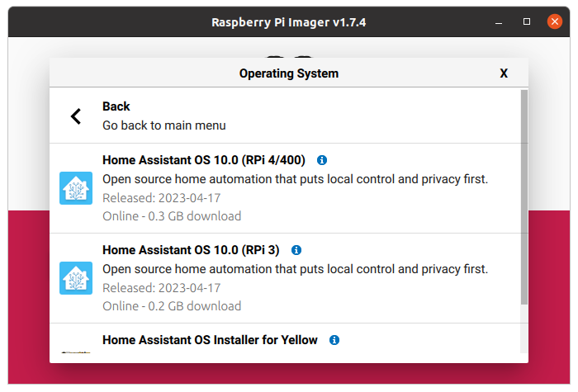Select Home Assistant OS 10.0 (RPi 3)

click(x=286, y=279)
